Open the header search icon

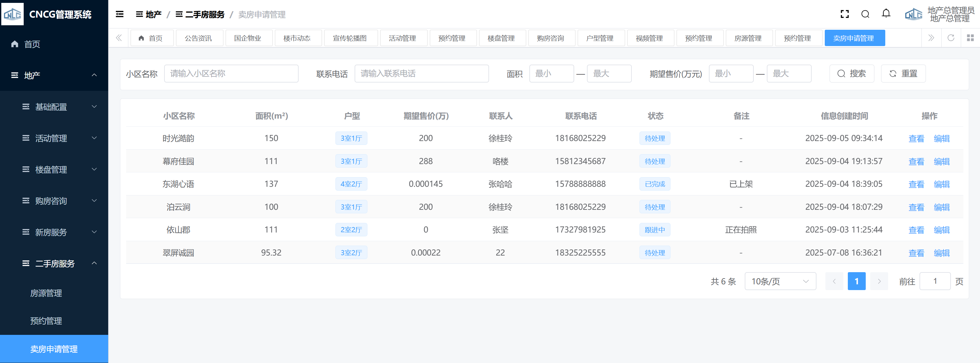[x=865, y=14]
